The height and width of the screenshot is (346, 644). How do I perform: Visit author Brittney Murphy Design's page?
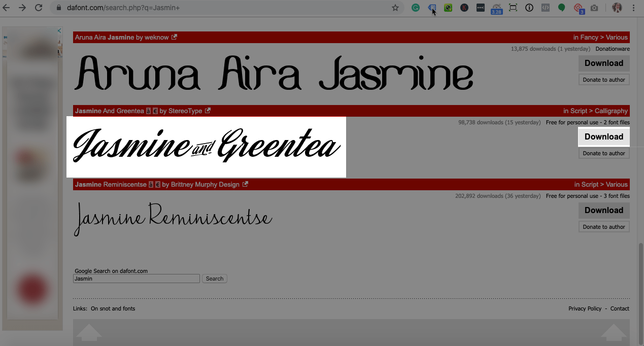[205, 184]
